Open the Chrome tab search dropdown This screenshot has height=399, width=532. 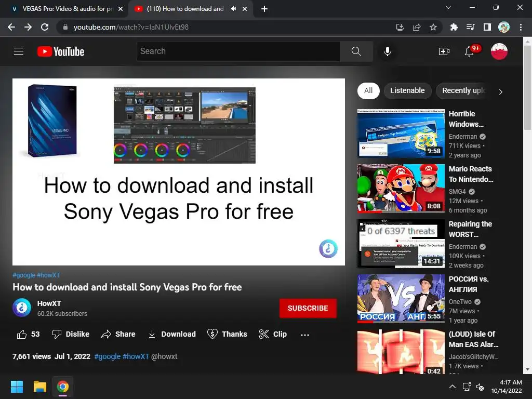click(448, 7)
